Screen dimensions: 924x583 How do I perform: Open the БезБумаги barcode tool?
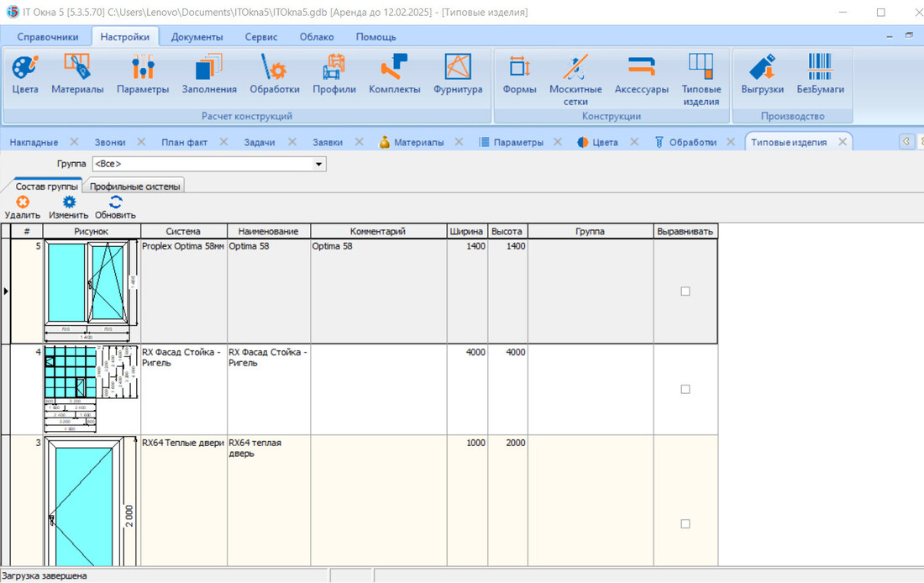[x=821, y=74]
